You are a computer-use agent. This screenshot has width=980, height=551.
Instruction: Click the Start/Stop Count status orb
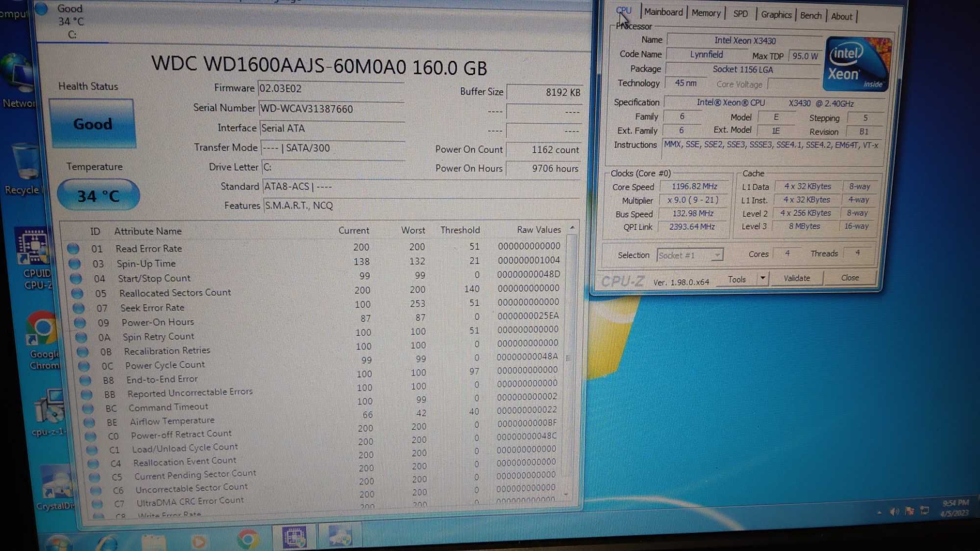[x=76, y=278]
